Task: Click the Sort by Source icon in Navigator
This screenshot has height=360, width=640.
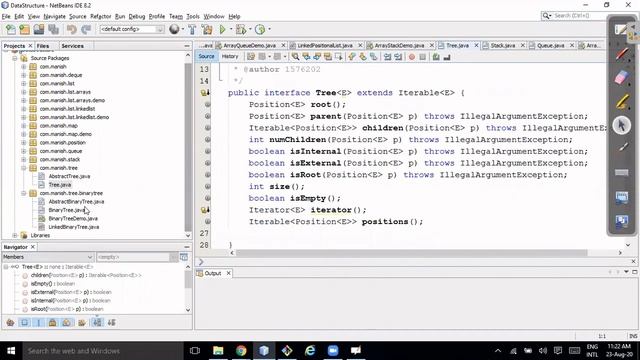Action: click(x=111, y=322)
